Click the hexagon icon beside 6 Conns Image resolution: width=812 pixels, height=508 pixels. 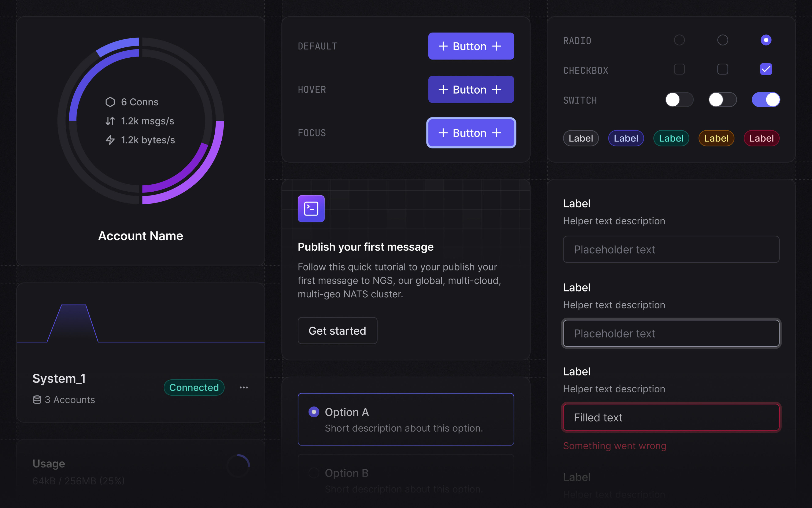coord(110,102)
